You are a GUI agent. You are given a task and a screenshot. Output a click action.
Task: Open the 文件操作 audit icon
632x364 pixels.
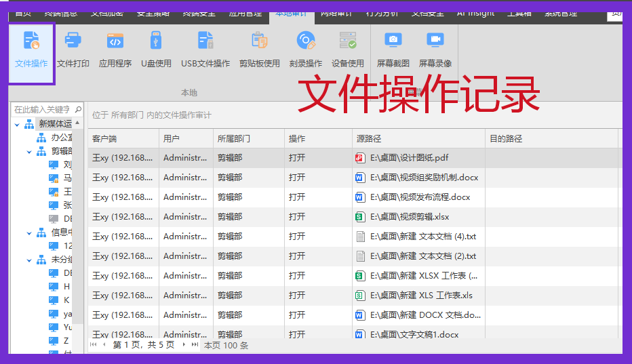pos(31,40)
